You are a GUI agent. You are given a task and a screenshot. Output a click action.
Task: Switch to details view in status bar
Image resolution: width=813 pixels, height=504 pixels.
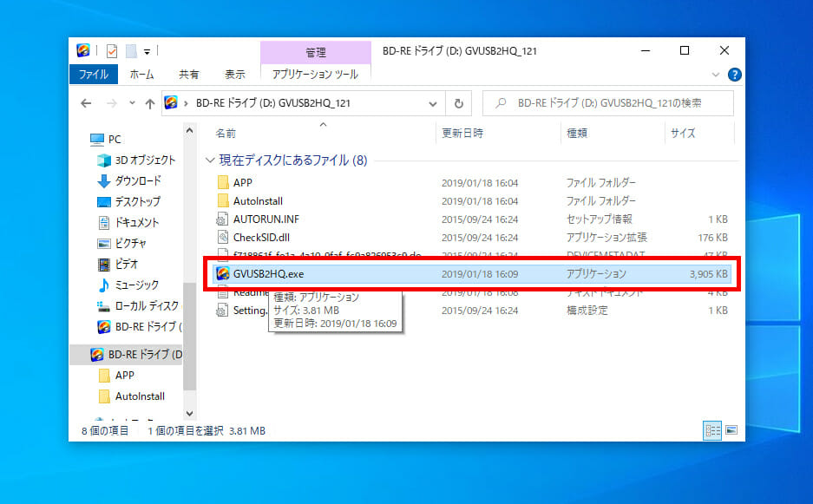point(712,430)
